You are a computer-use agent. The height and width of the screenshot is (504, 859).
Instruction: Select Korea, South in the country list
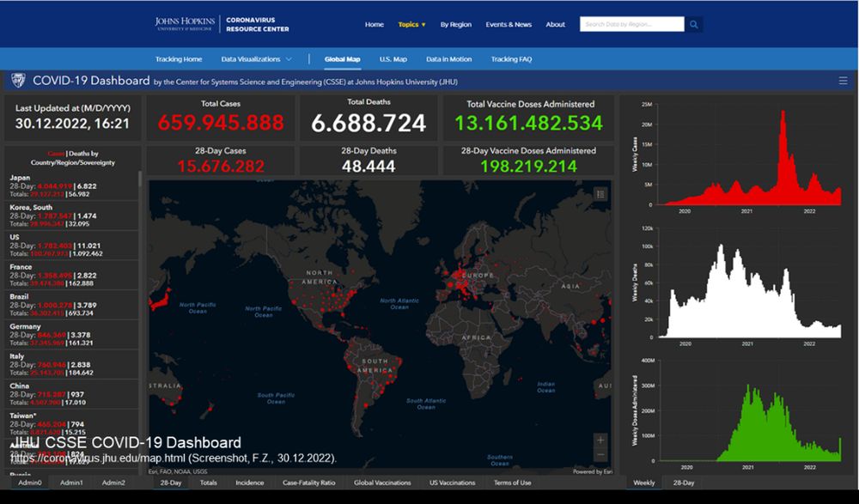pos(71,216)
